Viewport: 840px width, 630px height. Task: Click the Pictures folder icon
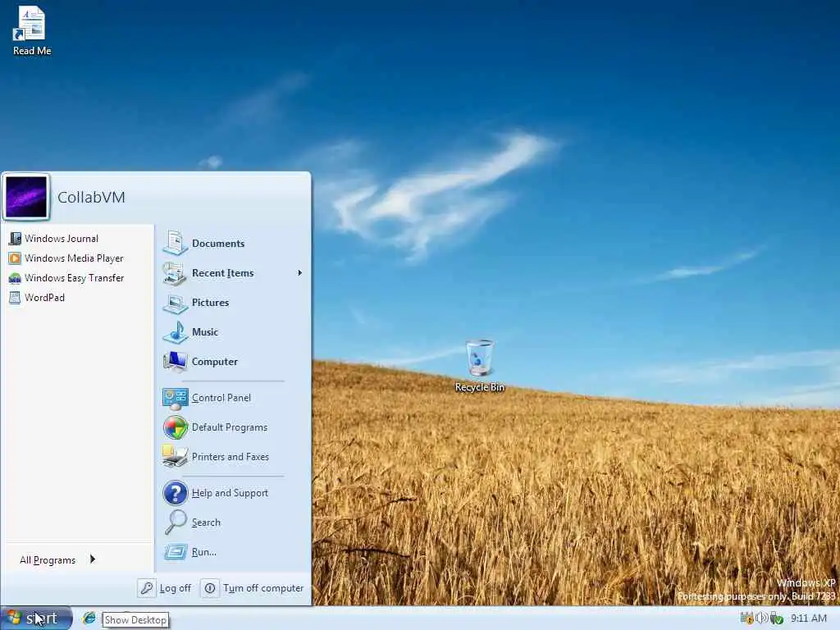[175, 303]
